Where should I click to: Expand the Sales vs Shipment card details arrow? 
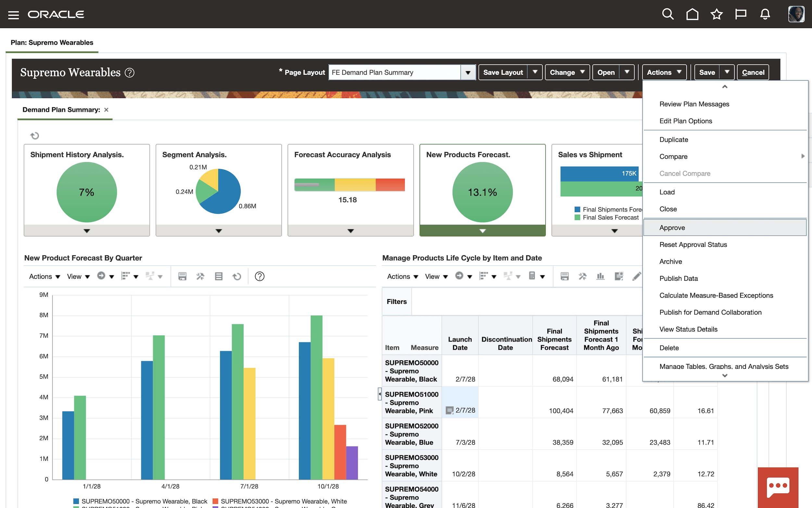pyautogui.click(x=614, y=231)
